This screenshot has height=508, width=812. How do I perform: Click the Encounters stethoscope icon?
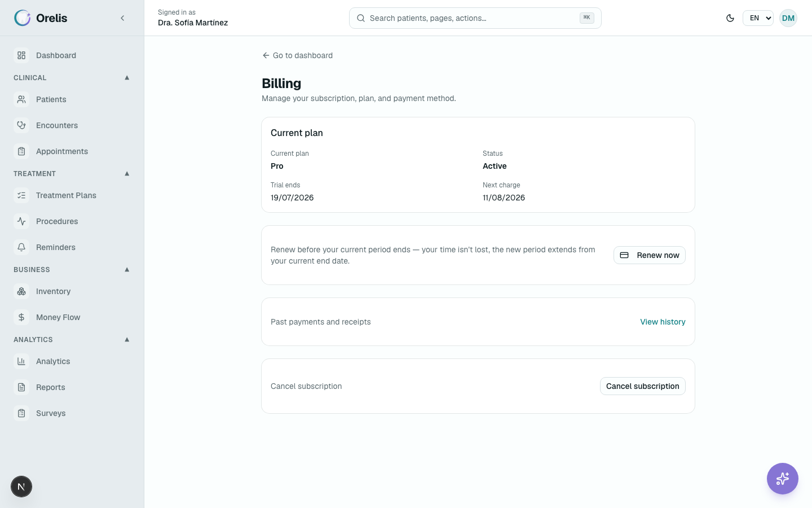pyautogui.click(x=21, y=125)
